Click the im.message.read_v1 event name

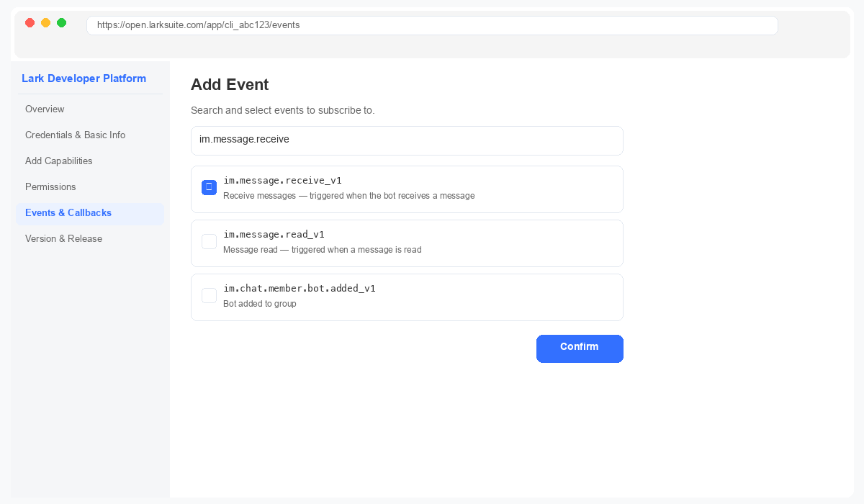(274, 235)
